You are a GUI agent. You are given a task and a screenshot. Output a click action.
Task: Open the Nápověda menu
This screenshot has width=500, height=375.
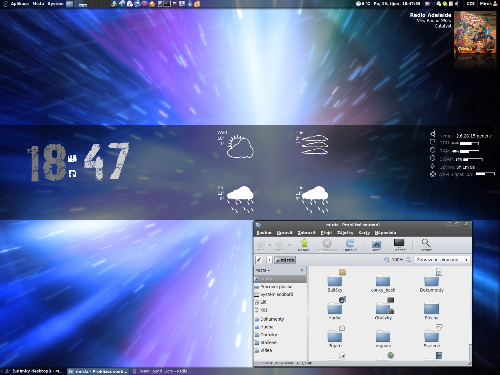[386, 233]
